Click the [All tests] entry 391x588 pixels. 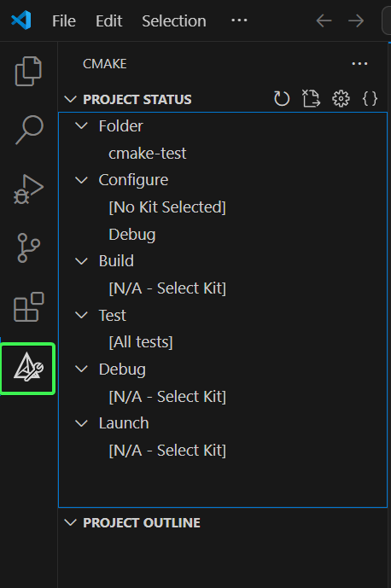141,342
